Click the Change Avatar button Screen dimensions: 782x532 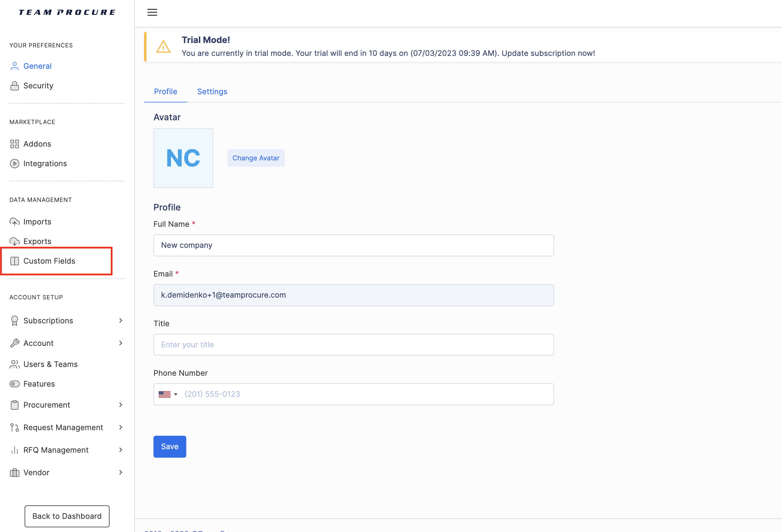click(256, 158)
